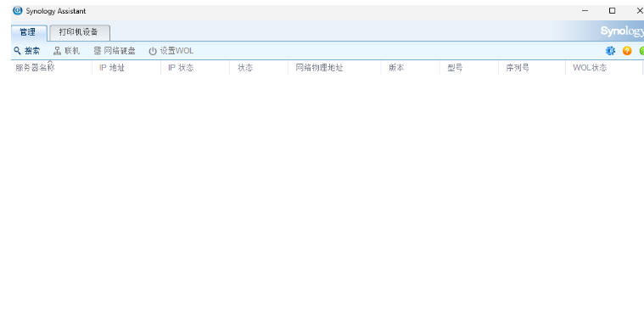Open settings via the blue gear icon
Screen dimensions: 644x331
(610, 51)
